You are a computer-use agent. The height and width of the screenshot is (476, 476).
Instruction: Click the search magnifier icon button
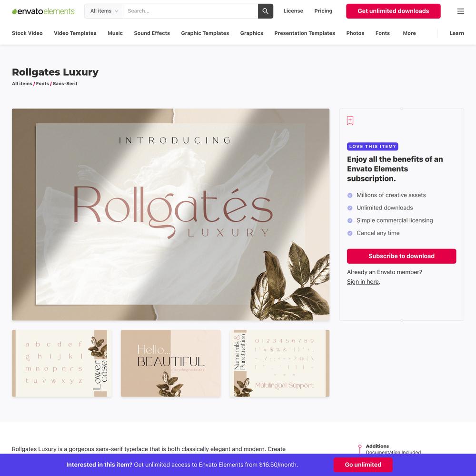point(265,11)
